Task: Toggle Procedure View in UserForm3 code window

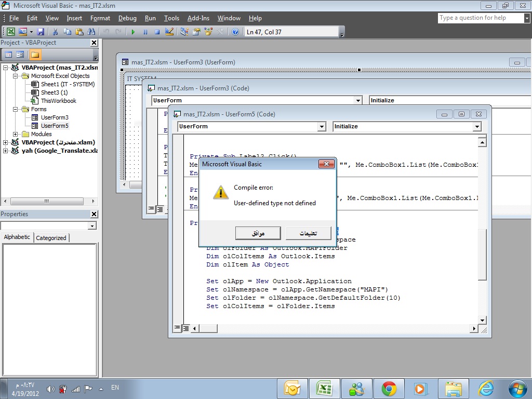Action: click(151, 209)
